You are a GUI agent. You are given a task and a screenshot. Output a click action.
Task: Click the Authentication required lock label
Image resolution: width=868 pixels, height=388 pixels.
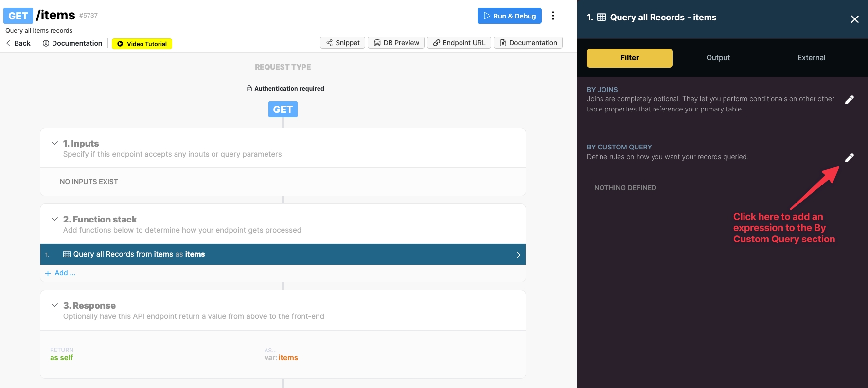[285, 89]
